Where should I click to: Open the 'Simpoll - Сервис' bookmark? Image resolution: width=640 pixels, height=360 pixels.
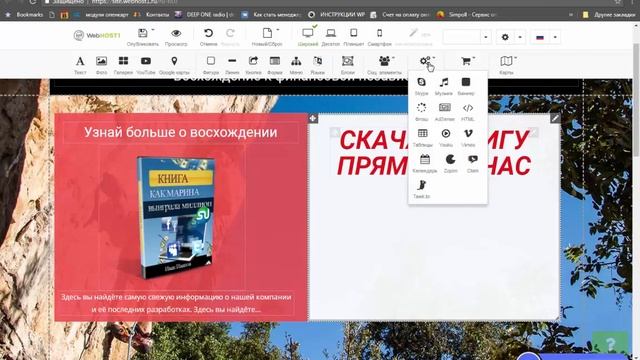coord(467,15)
